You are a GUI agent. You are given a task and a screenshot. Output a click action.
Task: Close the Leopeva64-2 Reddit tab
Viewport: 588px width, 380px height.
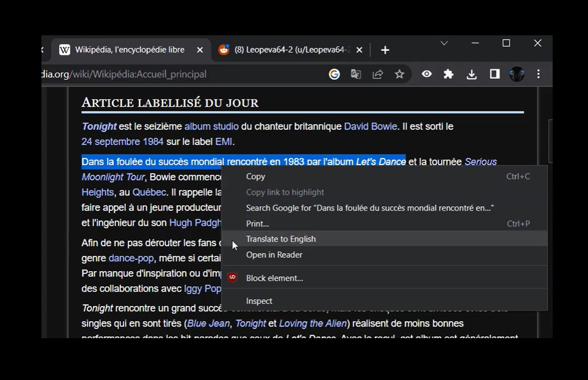(359, 50)
